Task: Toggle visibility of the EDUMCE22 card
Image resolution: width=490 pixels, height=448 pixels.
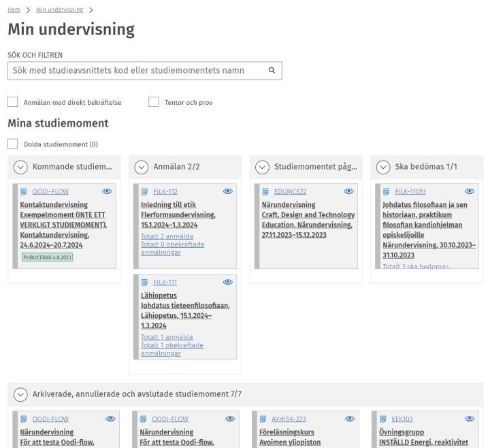Action: (348, 192)
